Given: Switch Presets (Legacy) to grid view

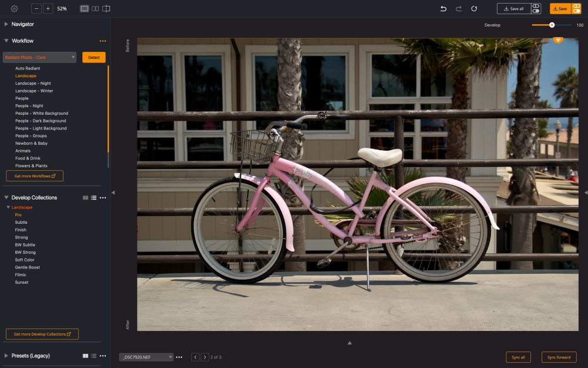Looking at the screenshot, I should [x=85, y=356].
